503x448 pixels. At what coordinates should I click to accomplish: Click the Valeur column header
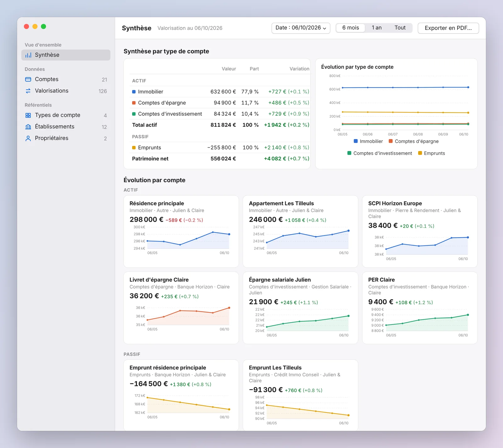click(x=229, y=69)
